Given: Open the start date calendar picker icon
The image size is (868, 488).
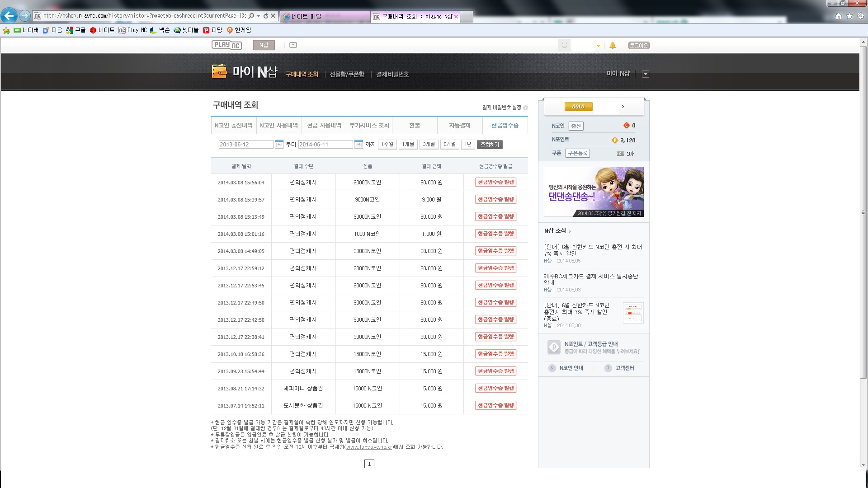Looking at the screenshot, I should point(279,145).
